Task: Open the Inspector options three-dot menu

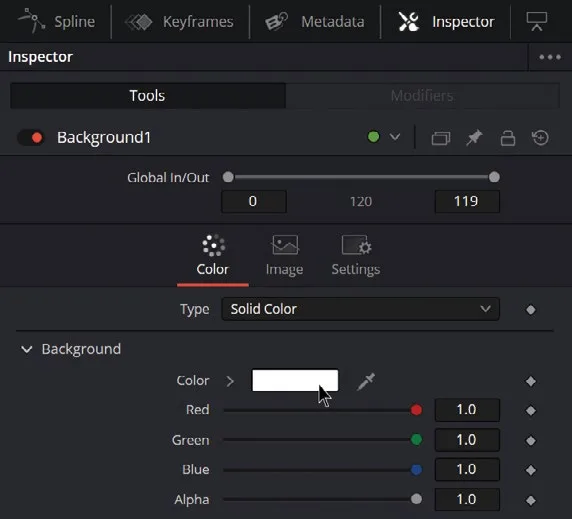Action: (x=550, y=57)
